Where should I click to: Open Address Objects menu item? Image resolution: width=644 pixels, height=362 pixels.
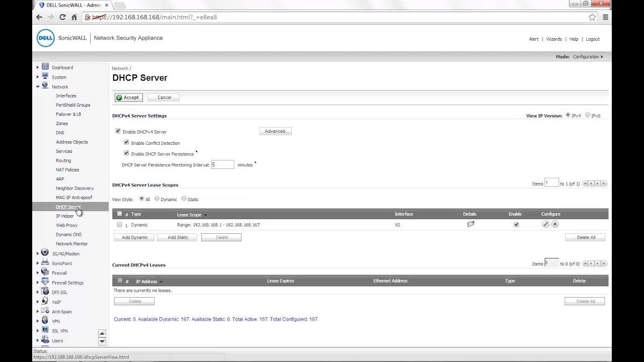72,142
